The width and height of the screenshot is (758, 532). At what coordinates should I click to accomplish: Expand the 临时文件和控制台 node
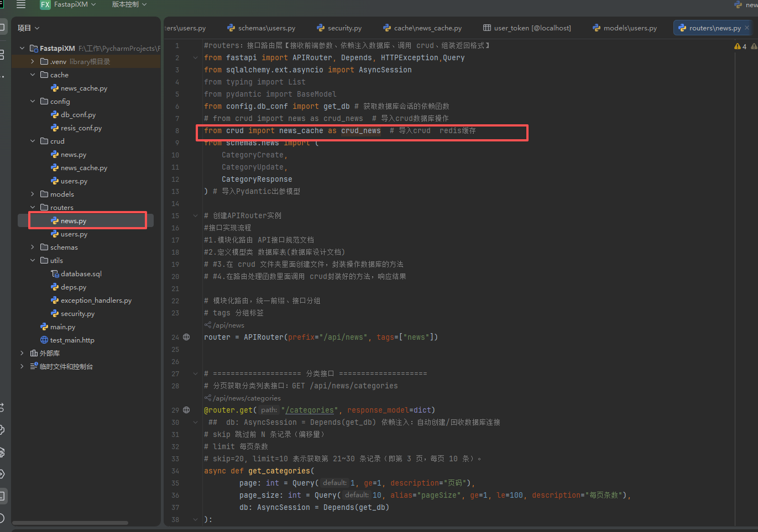[x=22, y=367]
